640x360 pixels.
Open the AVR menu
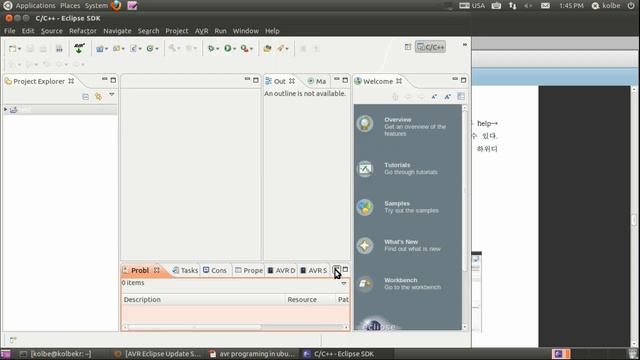201,31
